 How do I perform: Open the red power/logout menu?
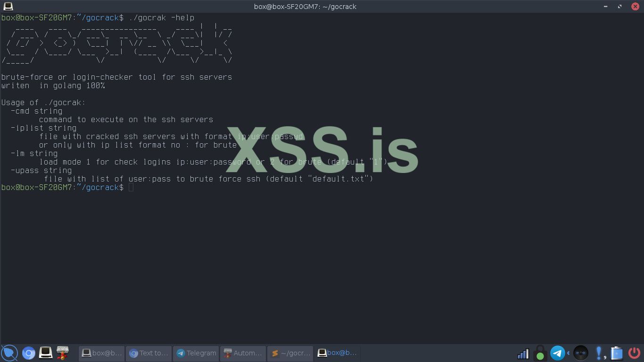tap(634, 353)
